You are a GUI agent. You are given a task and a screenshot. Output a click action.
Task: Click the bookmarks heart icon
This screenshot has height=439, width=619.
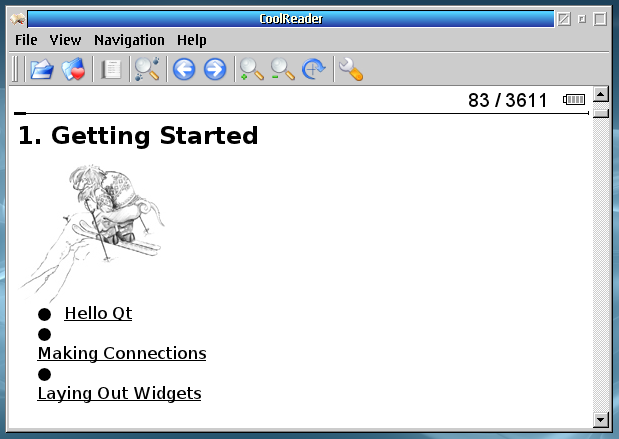(73, 69)
